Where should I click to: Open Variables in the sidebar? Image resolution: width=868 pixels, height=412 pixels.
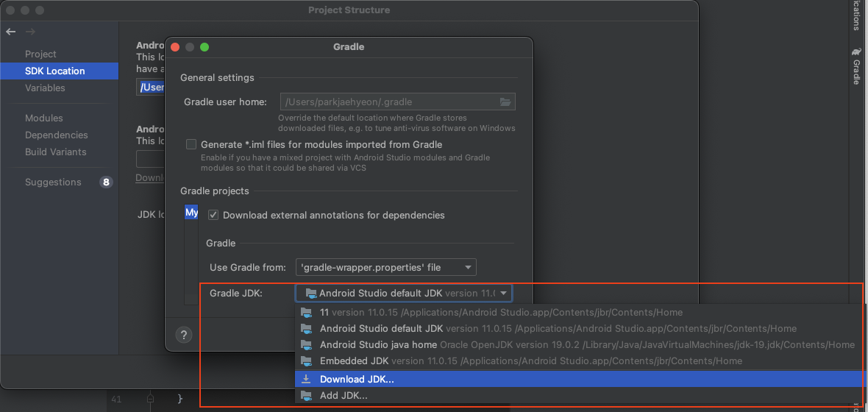pos(45,88)
